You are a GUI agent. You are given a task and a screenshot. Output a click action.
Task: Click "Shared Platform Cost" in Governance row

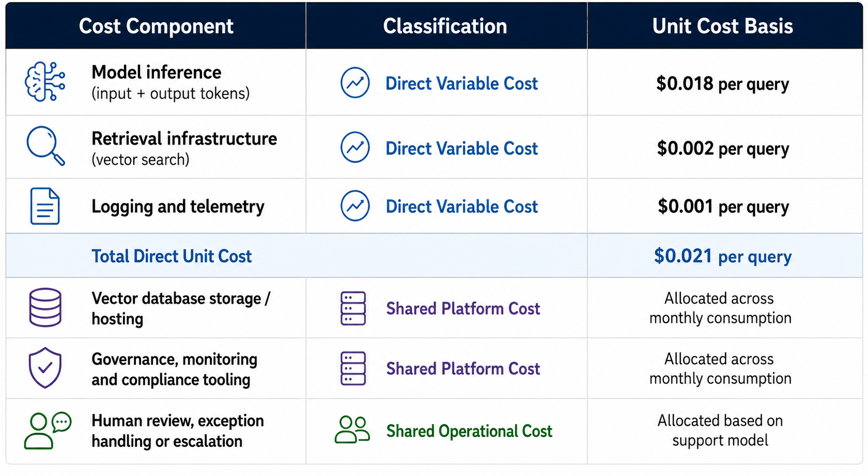(x=463, y=368)
